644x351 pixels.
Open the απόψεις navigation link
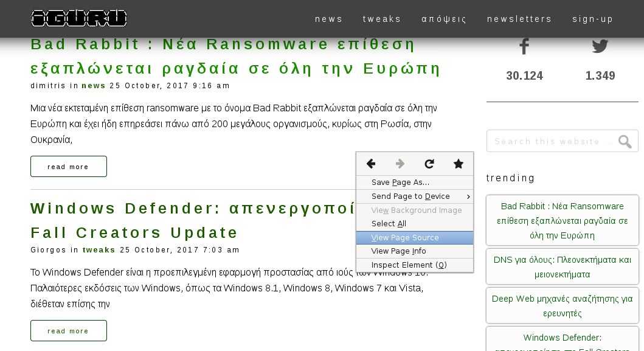tap(444, 19)
